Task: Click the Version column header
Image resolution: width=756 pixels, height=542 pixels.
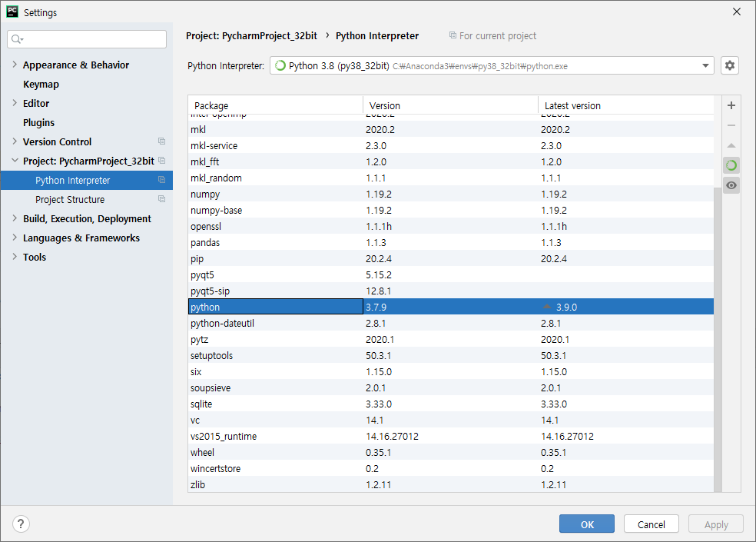Action: point(450,105)
